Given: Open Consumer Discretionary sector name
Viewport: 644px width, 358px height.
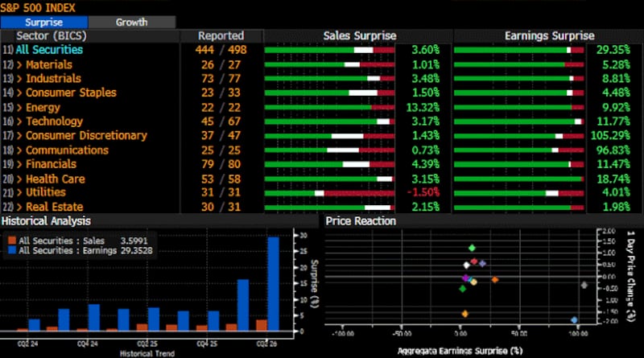Looking at the screenshot, I should click(x=86, y=136).
